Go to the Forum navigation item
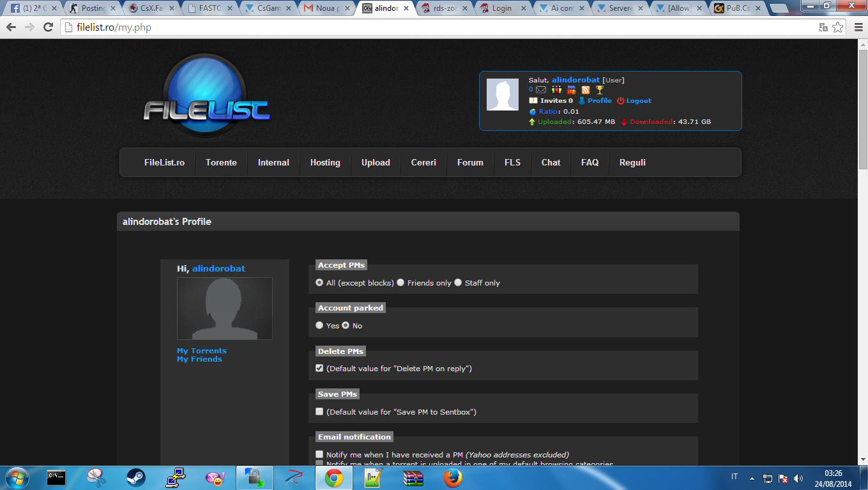Image resolution: width=868 pixels, height=490 pixels. click(470, 162)
